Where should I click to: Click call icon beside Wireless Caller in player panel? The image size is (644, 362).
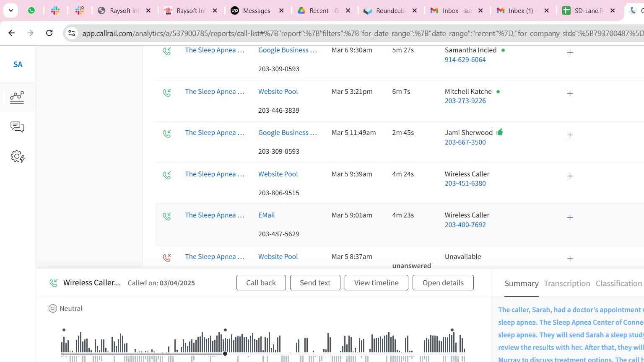(x=54, y=283)
